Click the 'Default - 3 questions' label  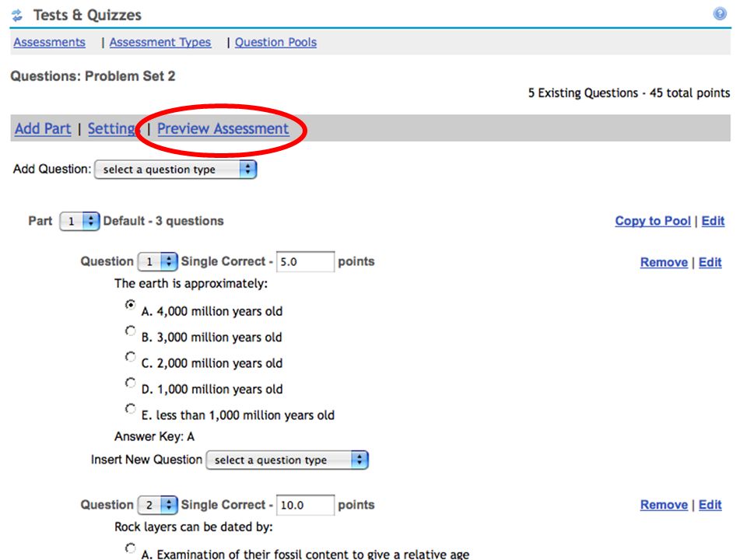pos(163,221)
